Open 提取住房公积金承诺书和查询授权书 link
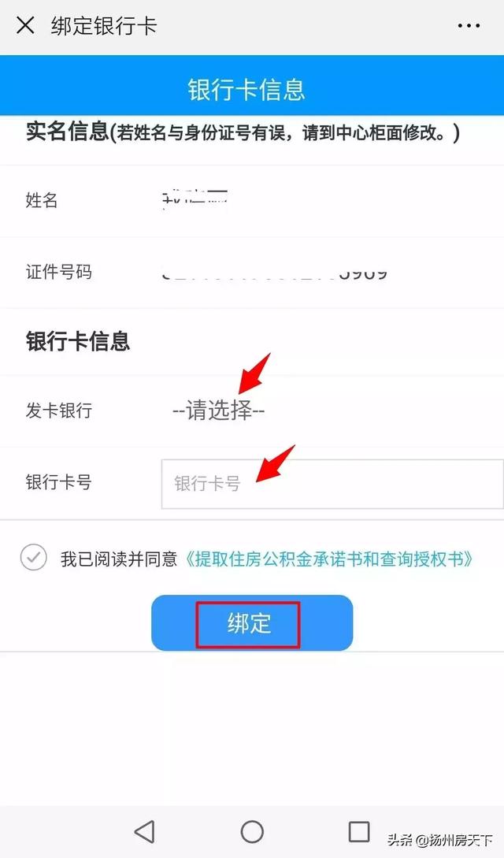 click(329, 559)
